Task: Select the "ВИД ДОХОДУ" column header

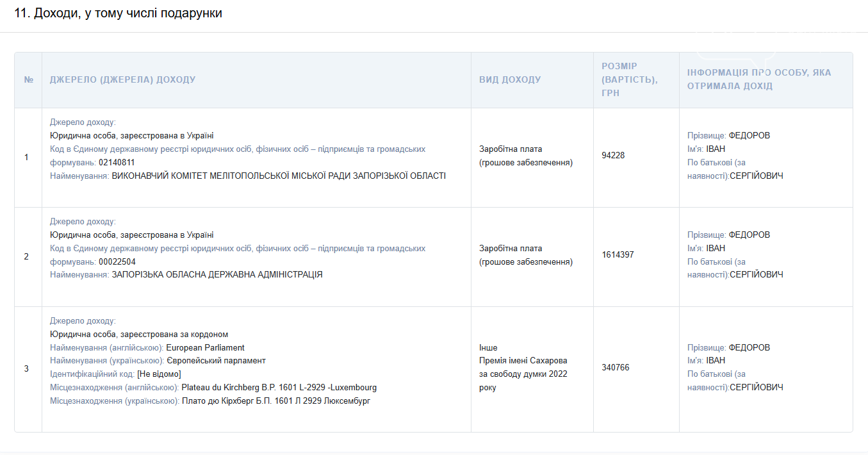Action: pyautogui.click(x=510, y=80)
